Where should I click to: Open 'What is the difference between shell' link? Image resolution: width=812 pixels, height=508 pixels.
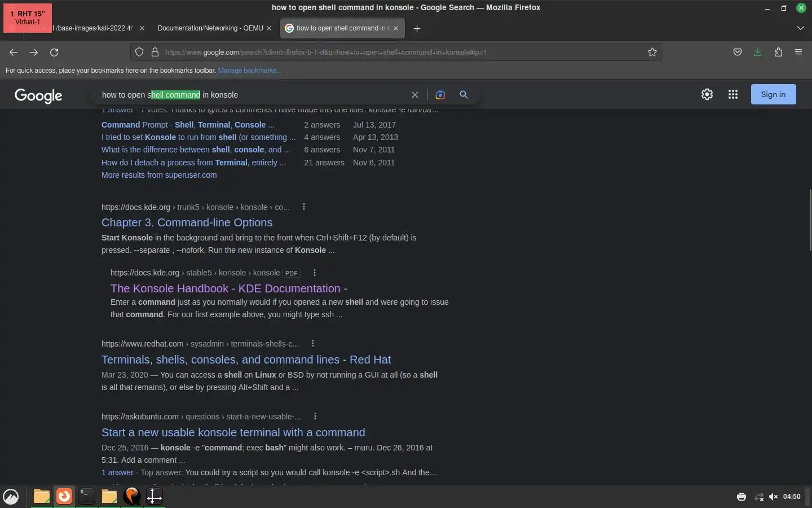coord(196,150)
